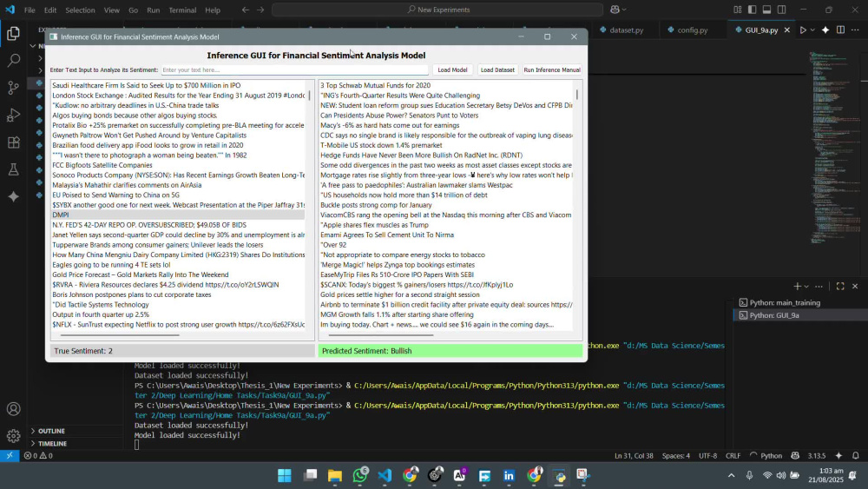This screenshot has height=489, width=868.
Task: Run the Python file with play button
Action: pos(803,30)
